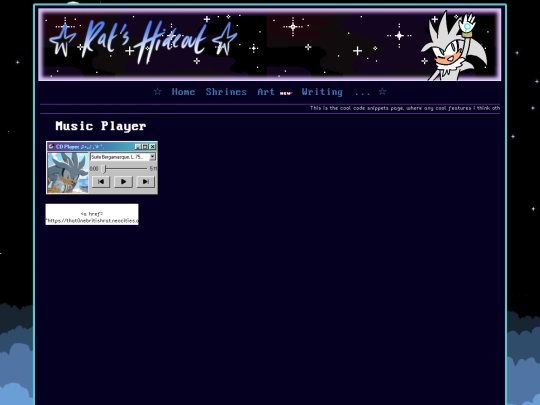Click the track duration label right of the slider

coord(153,169)
